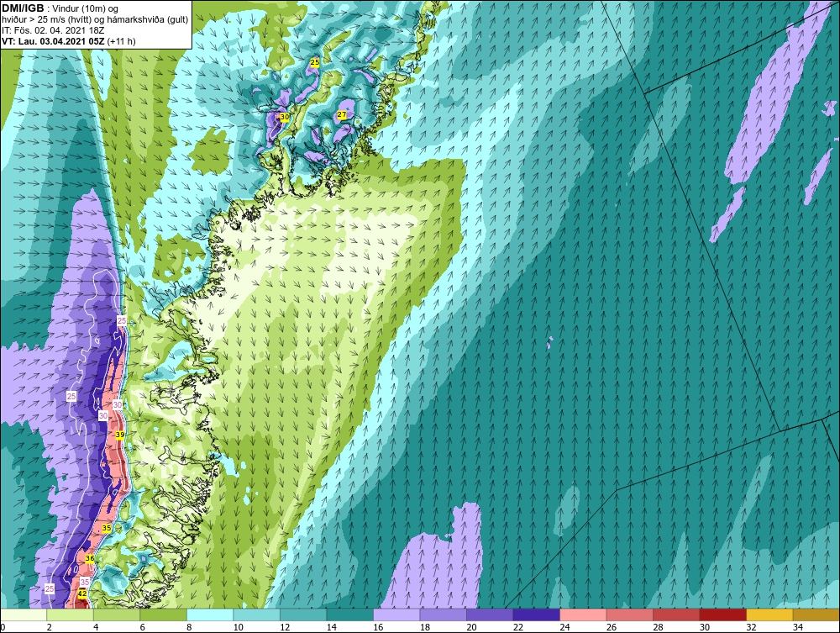
Task: Select the 14–16 m/s legend swatch
Action: pos(349,615)
